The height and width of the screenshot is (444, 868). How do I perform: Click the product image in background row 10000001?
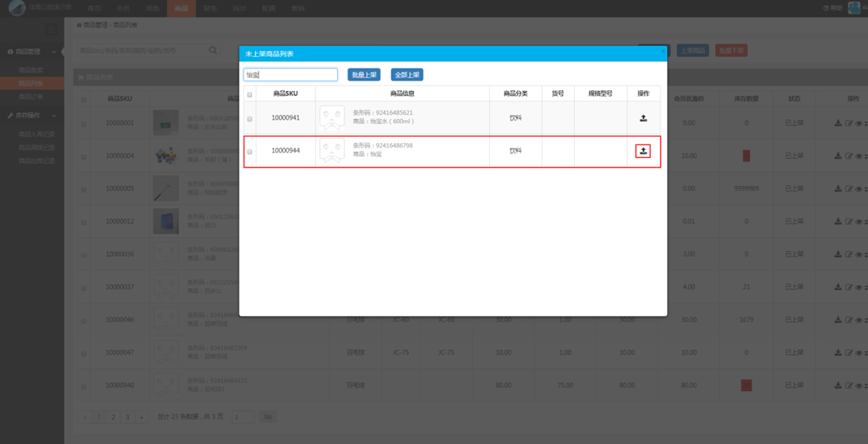166,123
